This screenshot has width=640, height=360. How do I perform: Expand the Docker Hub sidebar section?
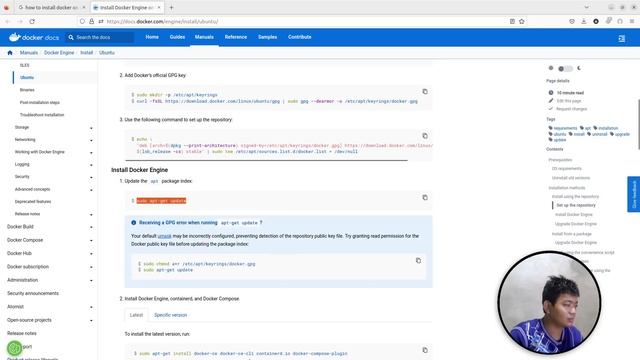[x=91, y=254]
